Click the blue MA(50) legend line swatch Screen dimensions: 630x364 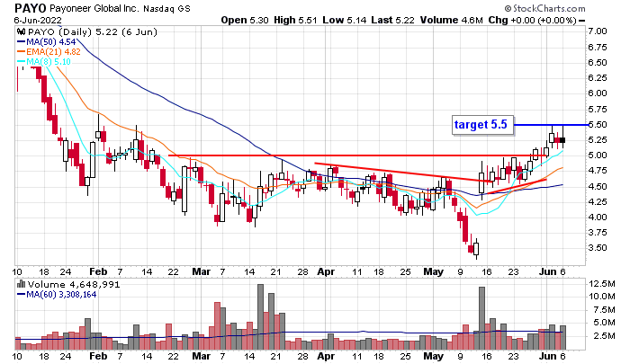[x=21, y=41]
